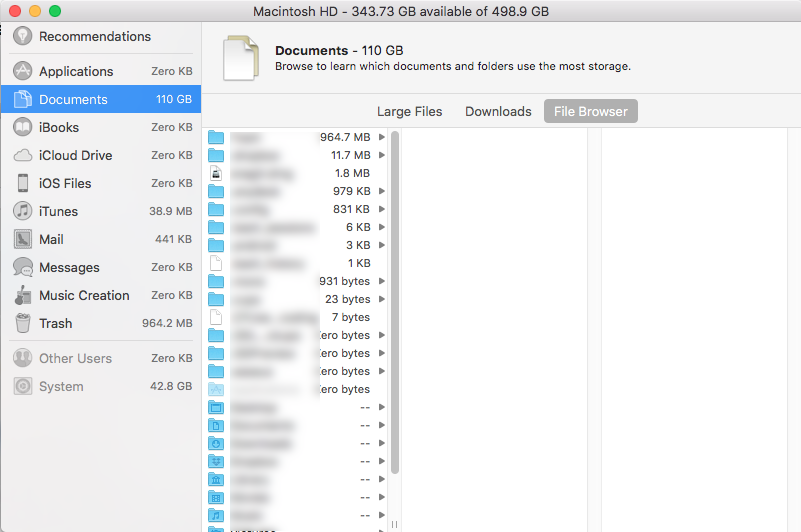Image resolution: width=801 pixels, height=532 pixels.
Task: Expand the 831 KB folder arrow
Action: [382, 209]
